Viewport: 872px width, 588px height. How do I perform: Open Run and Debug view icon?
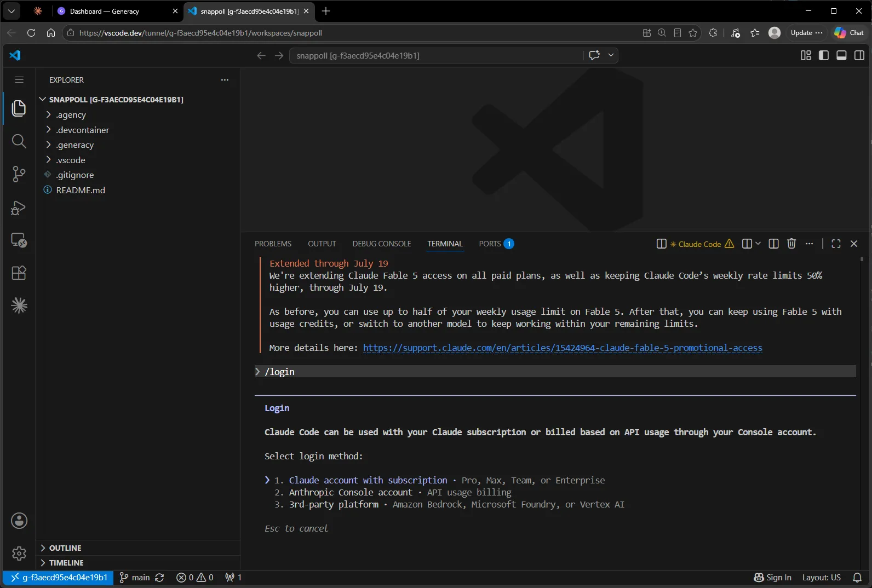click(x=19, y=207)
